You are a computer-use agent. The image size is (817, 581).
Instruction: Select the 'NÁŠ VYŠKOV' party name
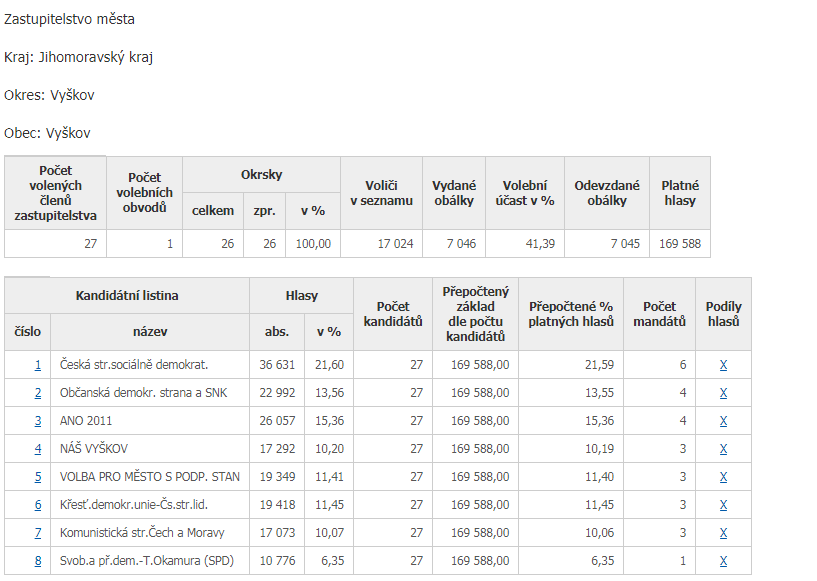pyautogui.click(x=93, y=449)
